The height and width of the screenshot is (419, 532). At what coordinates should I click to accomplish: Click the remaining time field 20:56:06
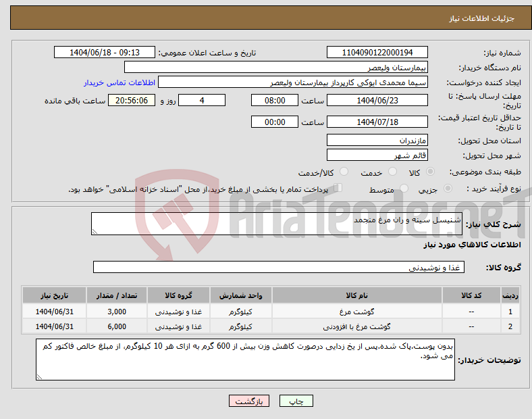click(132, 100)
